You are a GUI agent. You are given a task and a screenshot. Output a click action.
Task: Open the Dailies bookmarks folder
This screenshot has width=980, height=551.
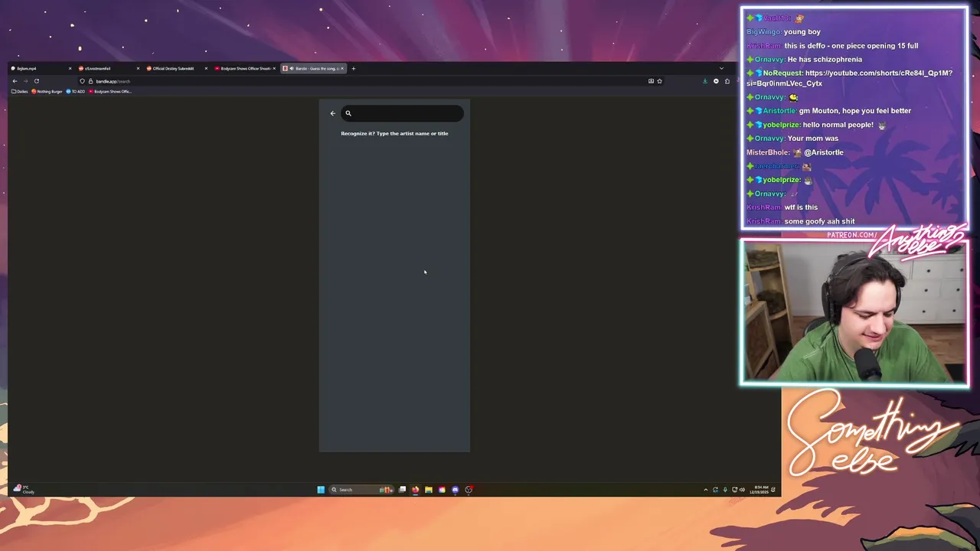click(x=20, y=92)
